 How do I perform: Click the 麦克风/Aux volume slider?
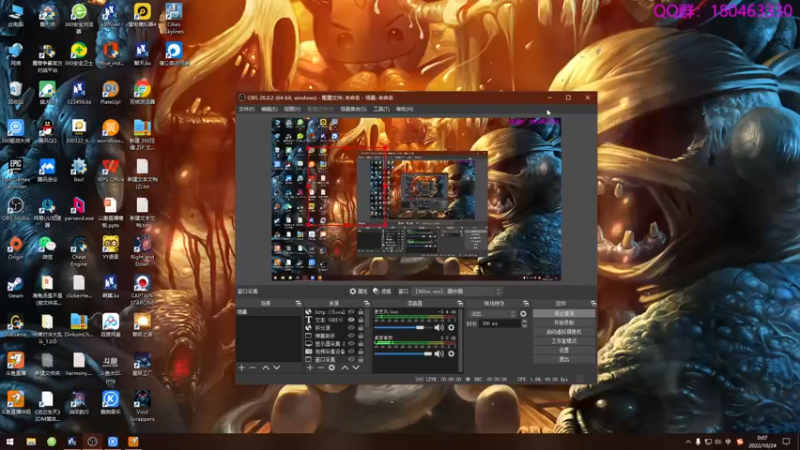tap(403, 328)
